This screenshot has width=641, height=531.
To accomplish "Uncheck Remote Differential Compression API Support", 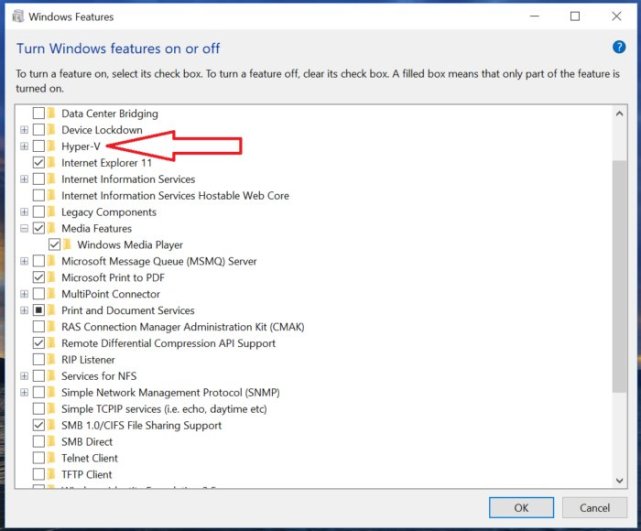I will click(38, 343).
